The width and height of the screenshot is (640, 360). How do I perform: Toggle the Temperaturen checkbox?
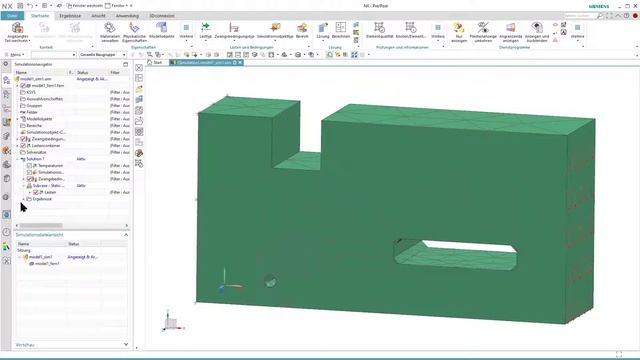pos(29,166)
